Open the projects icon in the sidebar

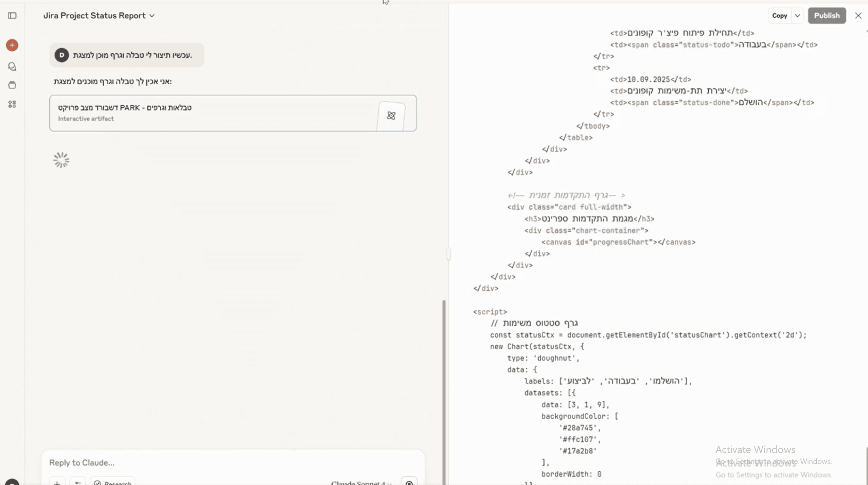[12, 85]
